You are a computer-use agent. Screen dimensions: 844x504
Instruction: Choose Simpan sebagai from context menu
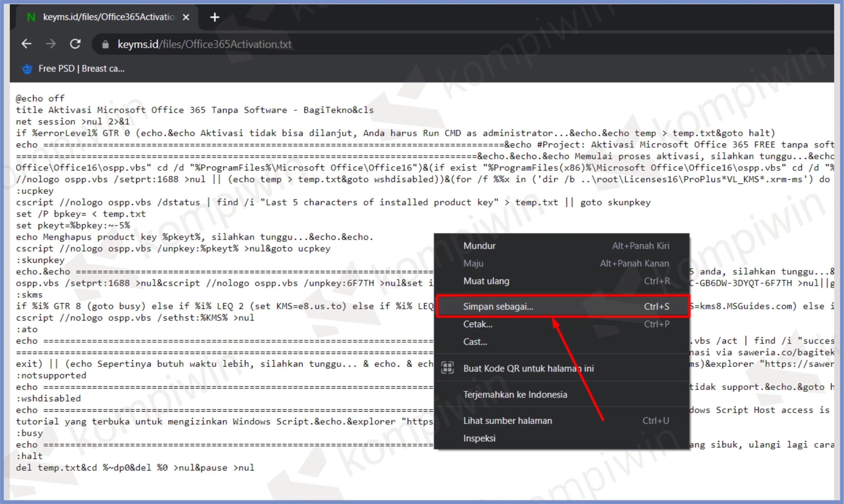coord(498,306)
